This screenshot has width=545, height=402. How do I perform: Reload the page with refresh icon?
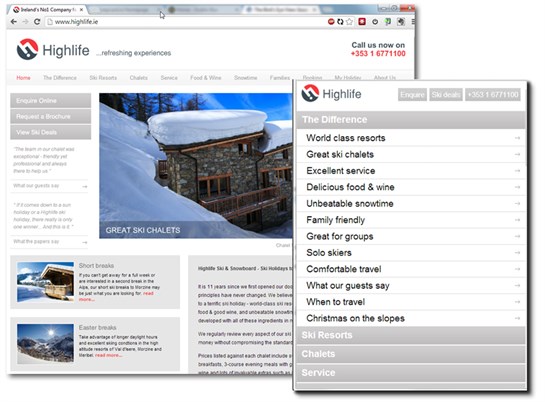(37, 22)
